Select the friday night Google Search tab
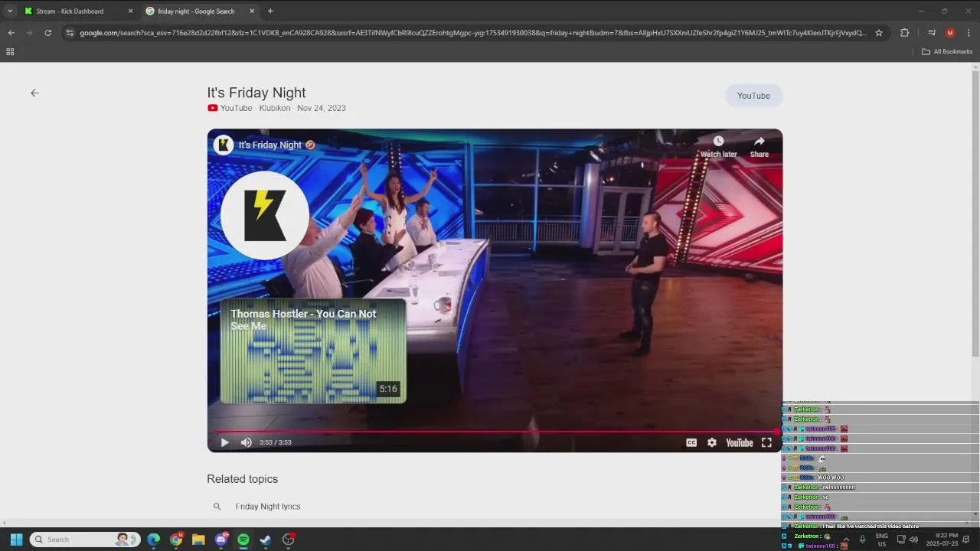 tap(196, 11)
